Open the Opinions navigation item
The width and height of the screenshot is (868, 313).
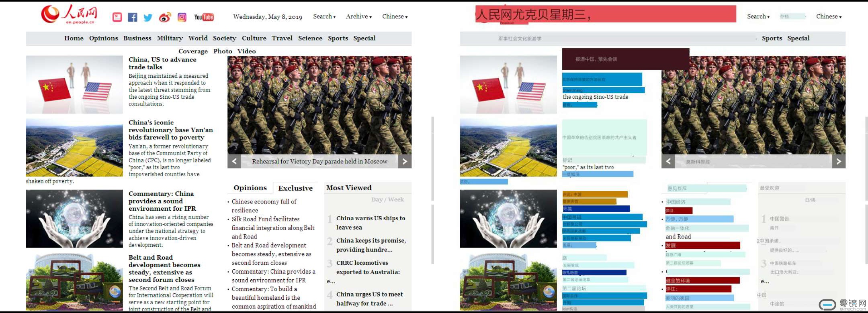(x=104, y=38)
